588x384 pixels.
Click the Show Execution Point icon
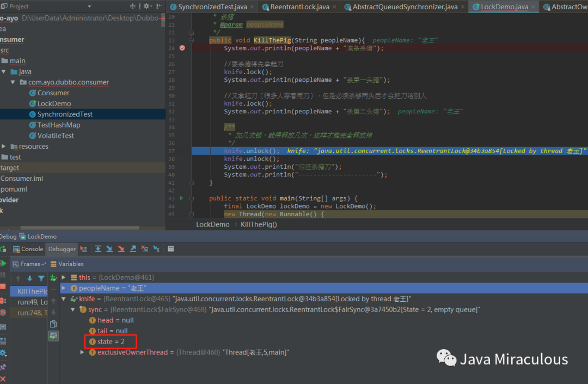click(x=84, y=249)
